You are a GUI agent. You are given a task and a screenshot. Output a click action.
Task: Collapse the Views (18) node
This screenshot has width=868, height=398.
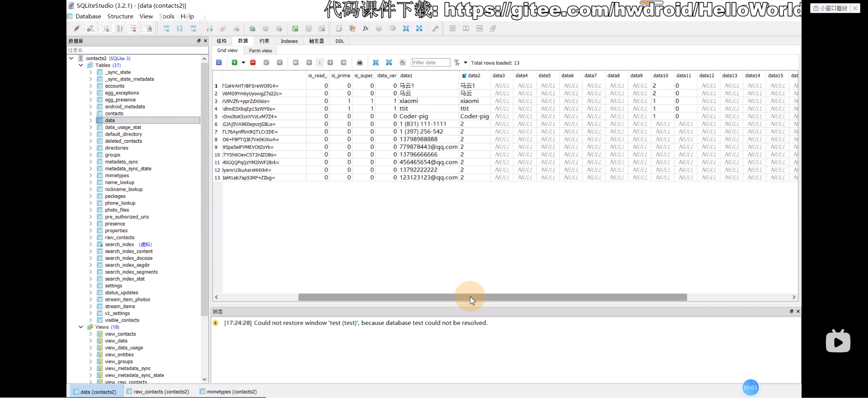(x=81, y=327)
